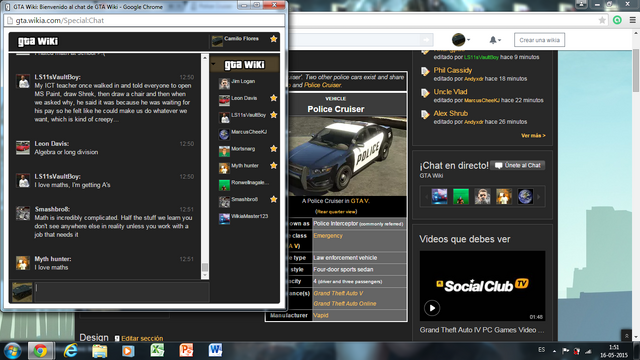
Task: Open the Phil Cassidy article link
Action: pos(453,70)
